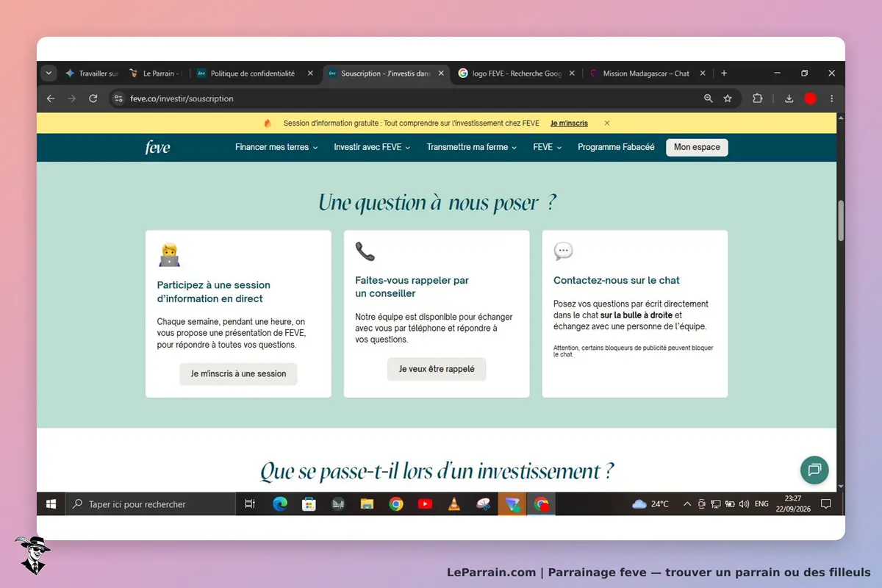882x588 pixels.
Task: Close the Politique de confidentialité tab
Action: tap(310, 73)
